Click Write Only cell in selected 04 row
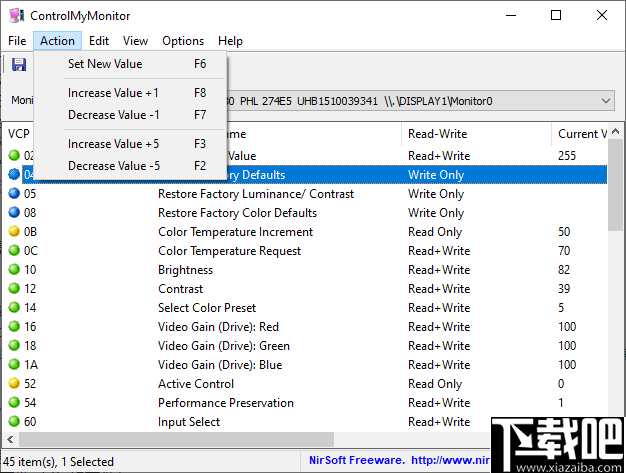This screenshot has height=473, width=626. point(436,175)
